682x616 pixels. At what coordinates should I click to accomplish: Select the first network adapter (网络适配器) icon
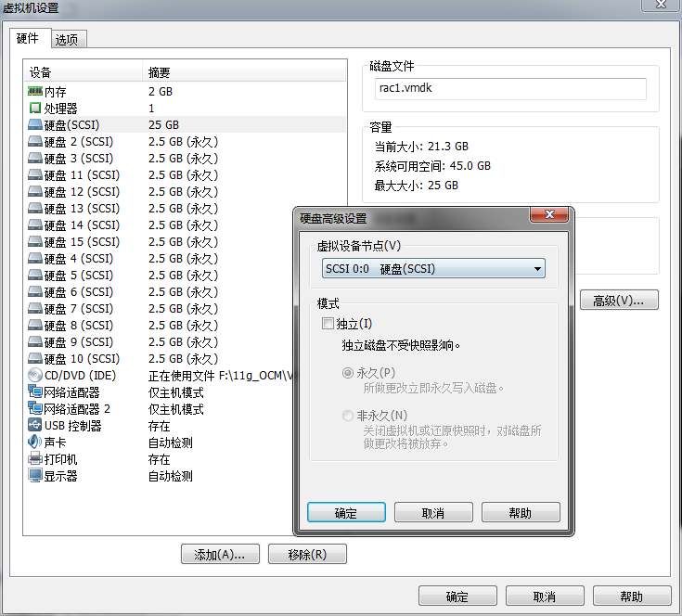click(35, 392)
